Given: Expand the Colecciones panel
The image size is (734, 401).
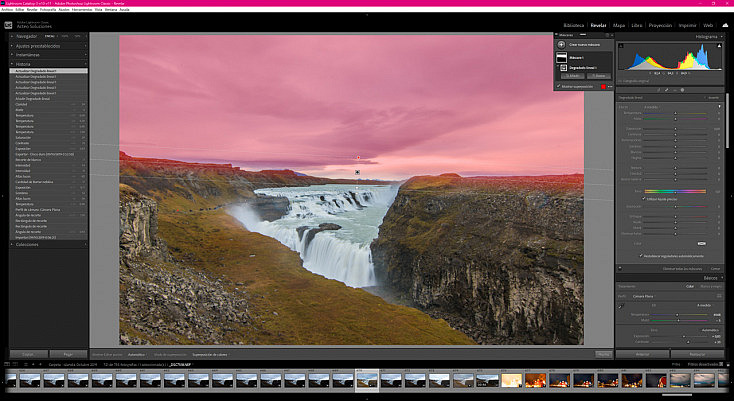Looking at the screenshot, I should click(x=12, y=244).
